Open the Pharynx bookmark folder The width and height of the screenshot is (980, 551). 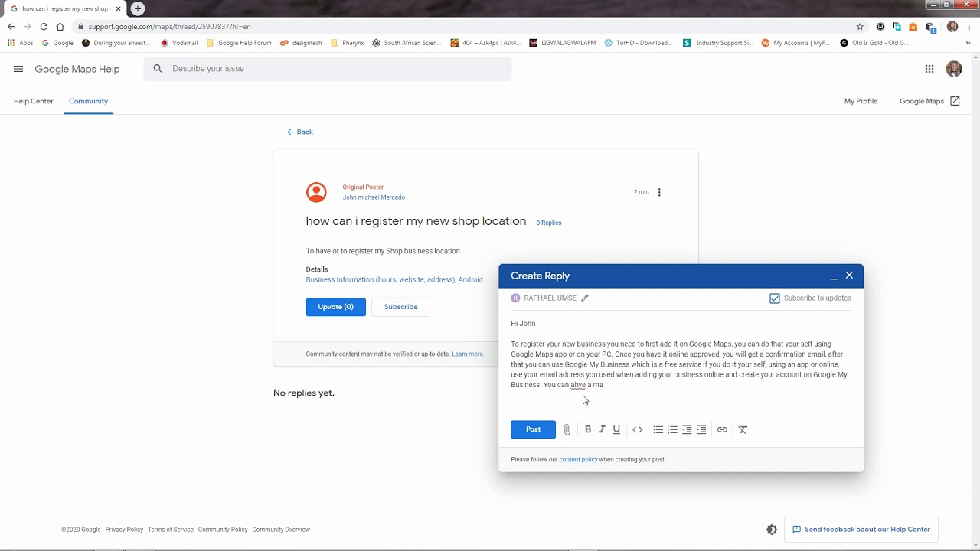[x=347, y=43]
